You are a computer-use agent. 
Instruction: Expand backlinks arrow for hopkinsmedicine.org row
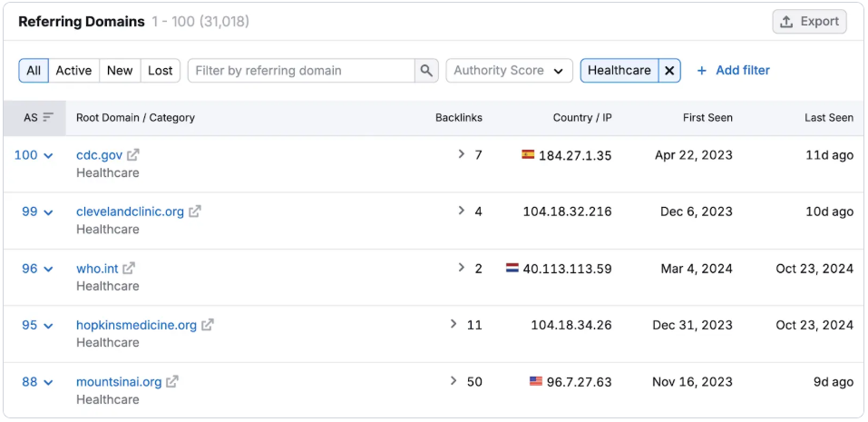coord(454,324)
